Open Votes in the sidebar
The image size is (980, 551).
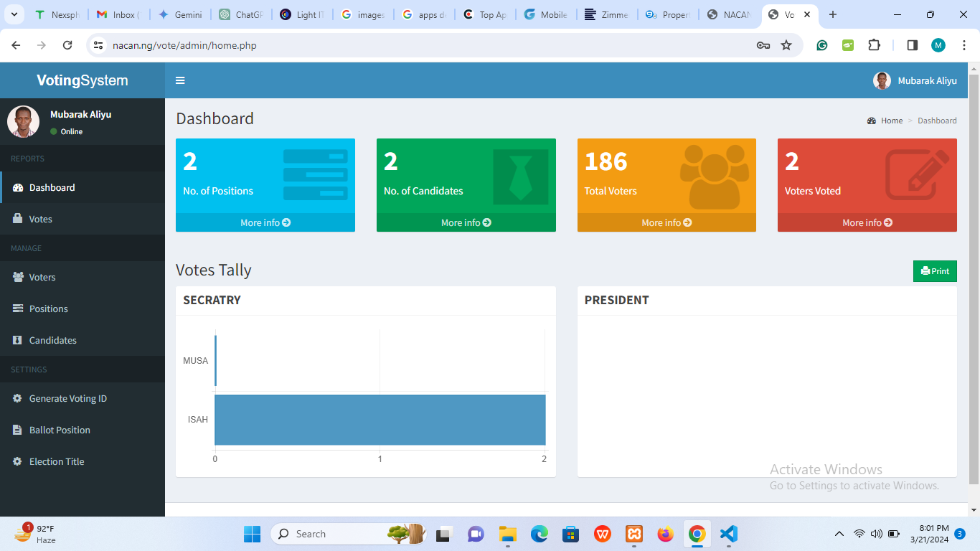click(x=83, y=219)
